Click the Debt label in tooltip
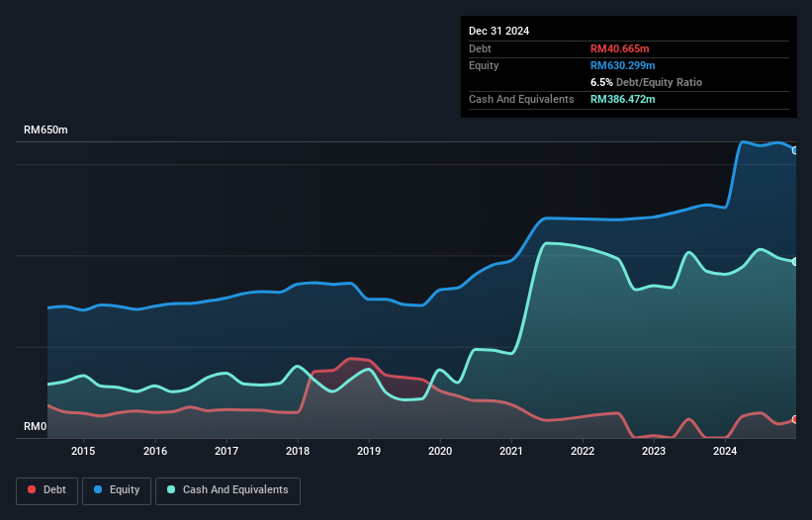This screenshot has height=520, width=812. pyautogui.click(x=480, y=48)
